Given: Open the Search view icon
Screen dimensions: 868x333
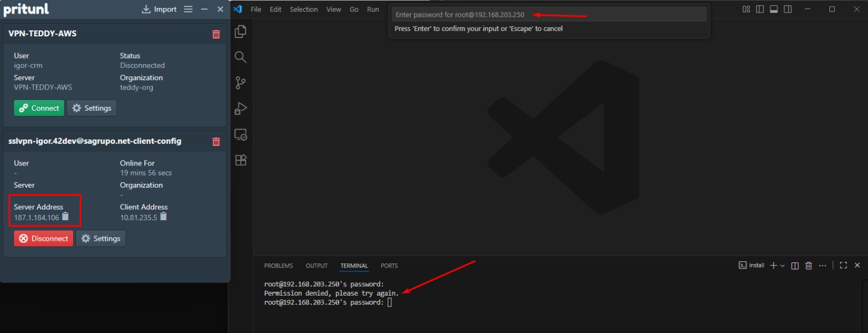Looking at the screenshot, I should click(240, 57).
